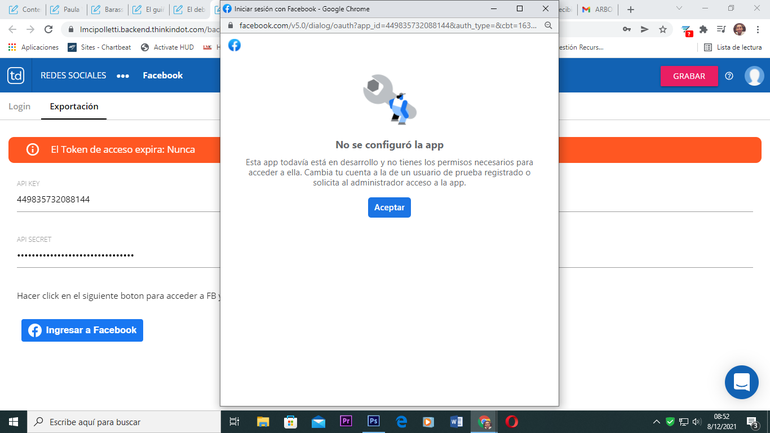Open Microsoft Word from taskbar
The width and height of the screenshot is (770, 433).
point(456,422)
